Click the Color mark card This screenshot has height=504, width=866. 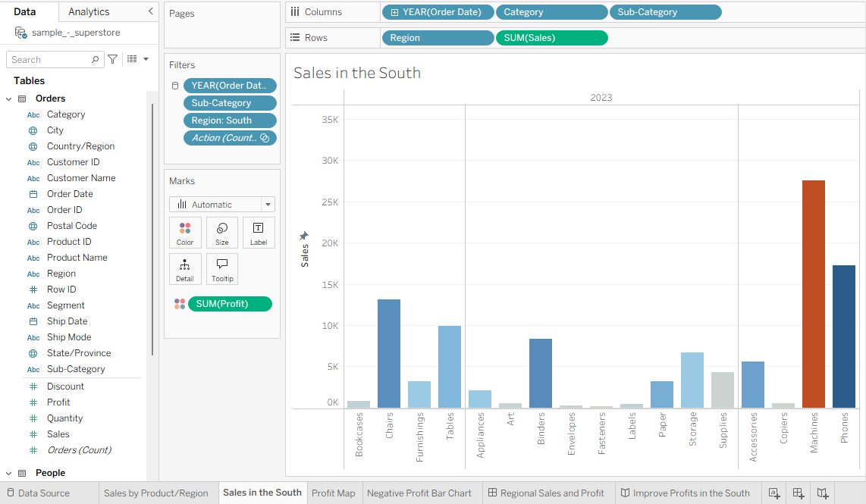point(185,233)
